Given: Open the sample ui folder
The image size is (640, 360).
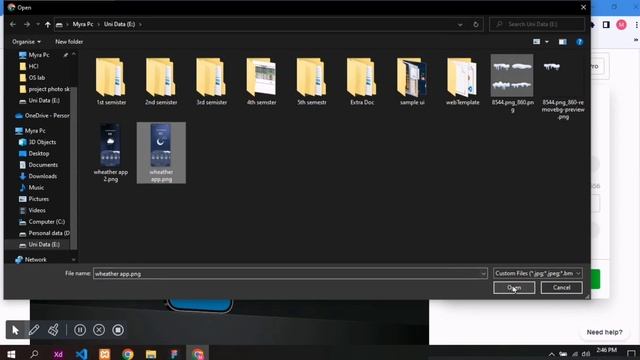Looking at the screenshot, I should tap(412, 82).
